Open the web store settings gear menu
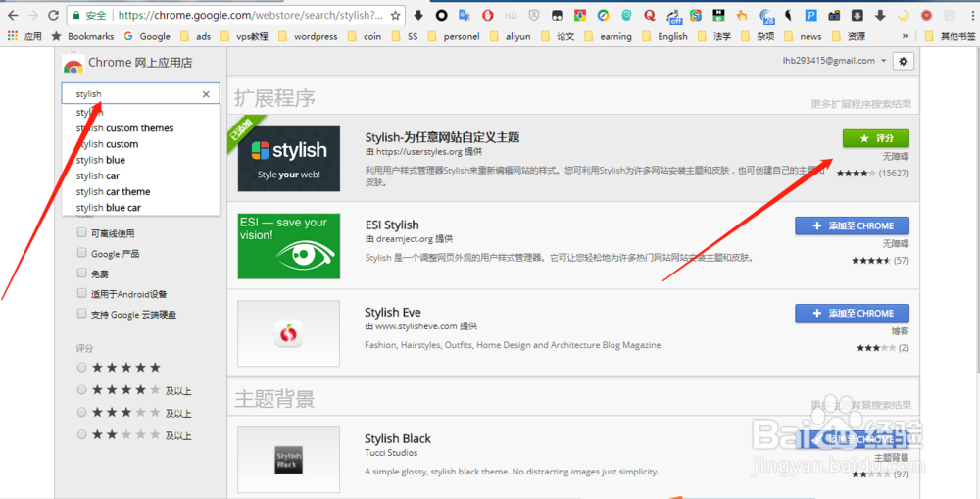 [x=904, y=62]
